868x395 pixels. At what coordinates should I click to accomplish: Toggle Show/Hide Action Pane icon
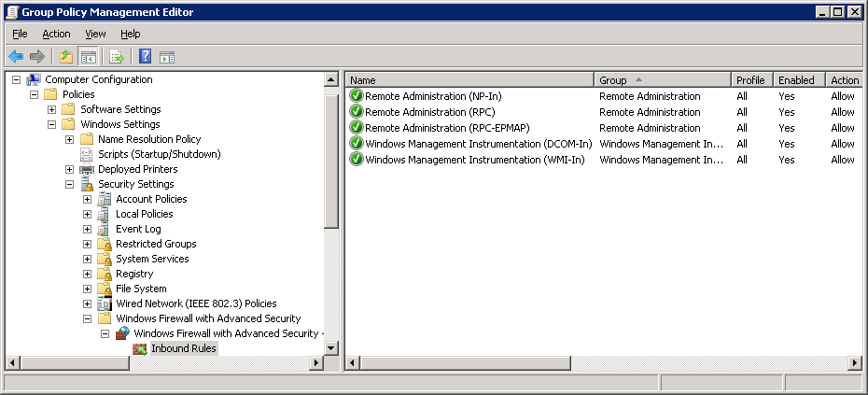pyautogui.click(x=167, y=57)
